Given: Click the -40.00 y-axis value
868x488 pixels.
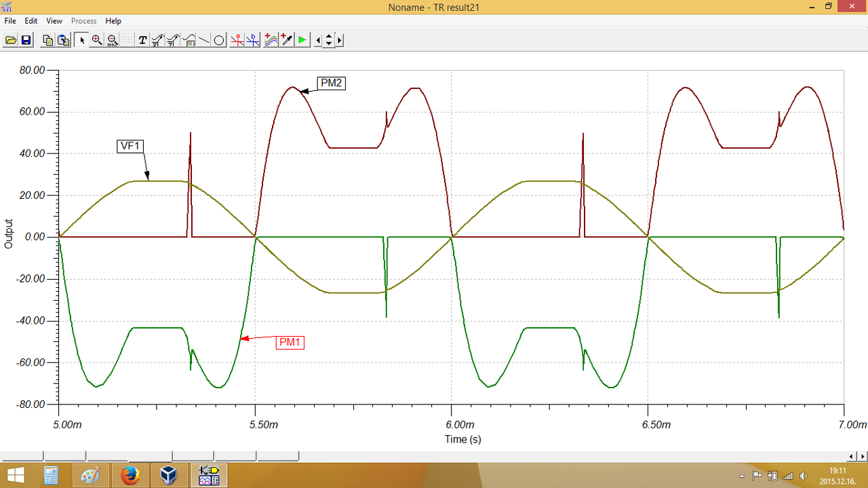Looking at the screenshot, I should coord(30,320).
